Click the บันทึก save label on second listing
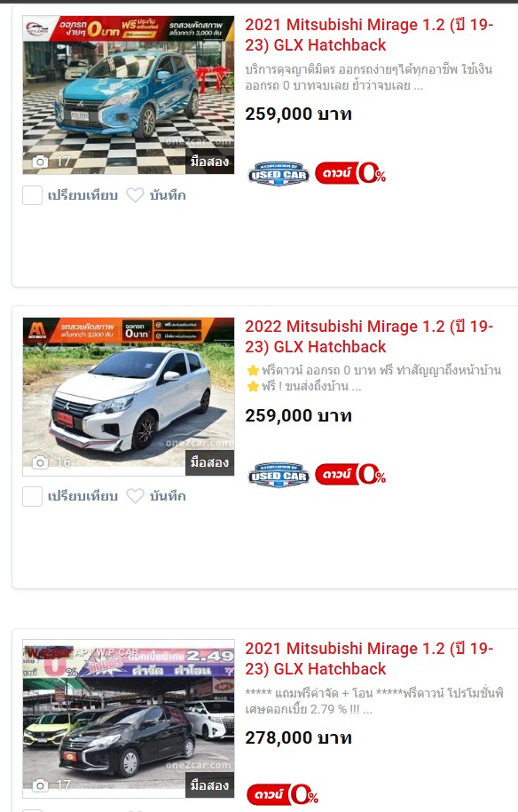 (x=168, y=496)
